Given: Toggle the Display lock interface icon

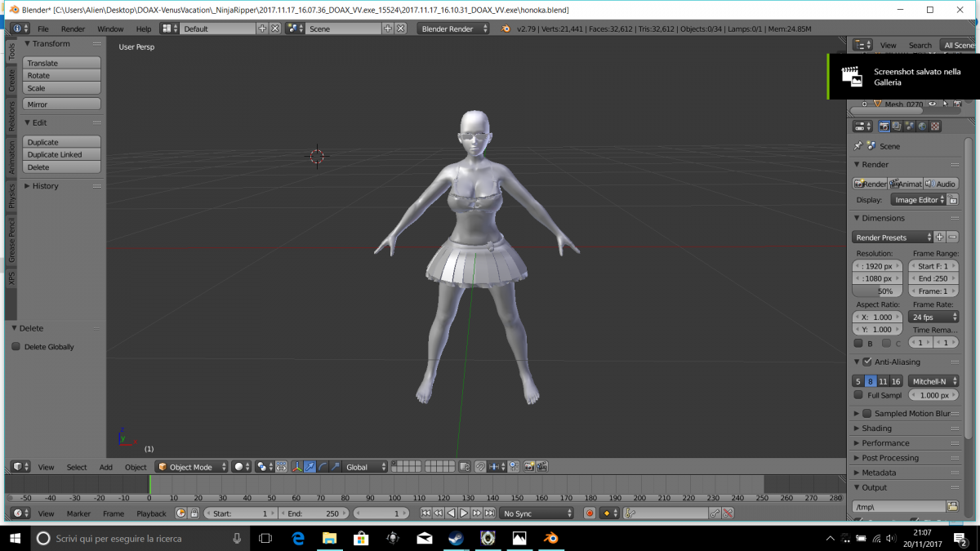Looking at the screenshot, I should [953, 200].
